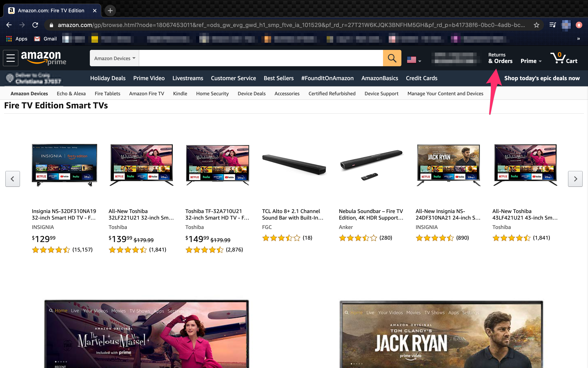
Task: Open Credit Cards nav link
Action: point(422,78)
